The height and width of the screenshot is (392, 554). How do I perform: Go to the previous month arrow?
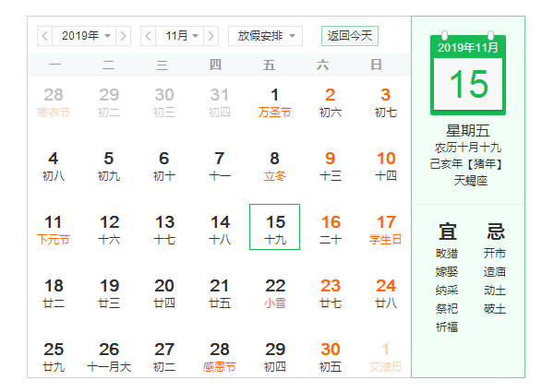148,36
